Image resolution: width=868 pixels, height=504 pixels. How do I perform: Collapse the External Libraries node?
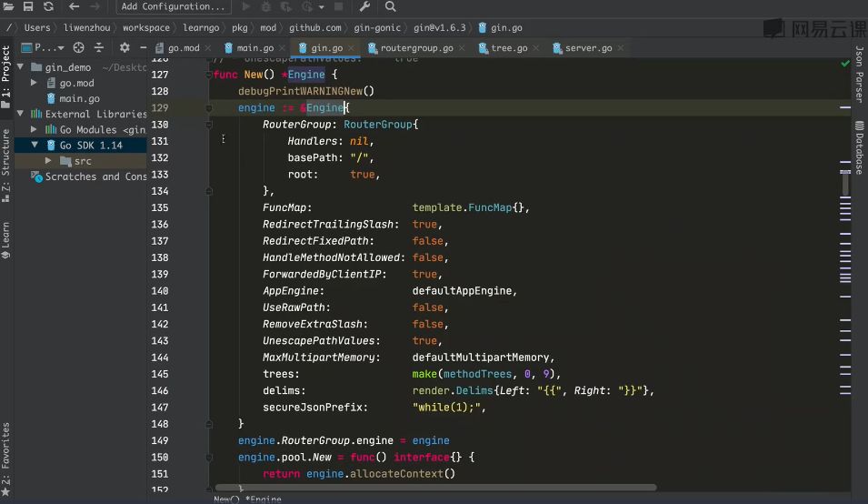(x=21, y=114)
